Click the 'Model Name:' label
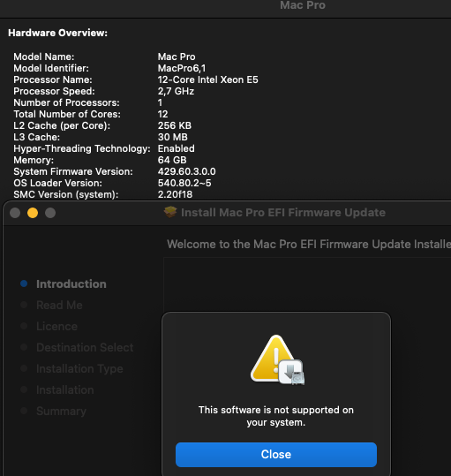The width and height of the screenshot is (451, 476). pos(44,57)
